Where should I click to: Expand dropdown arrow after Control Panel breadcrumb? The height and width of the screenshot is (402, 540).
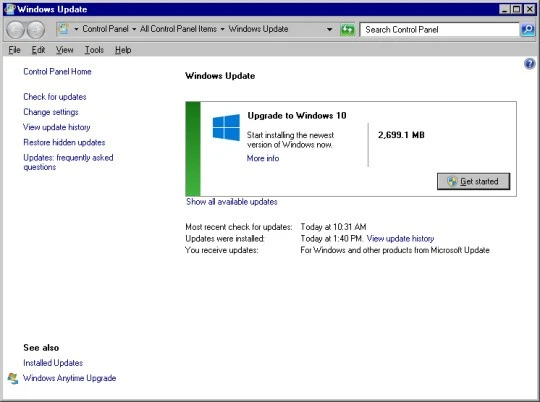coord(134,29)
